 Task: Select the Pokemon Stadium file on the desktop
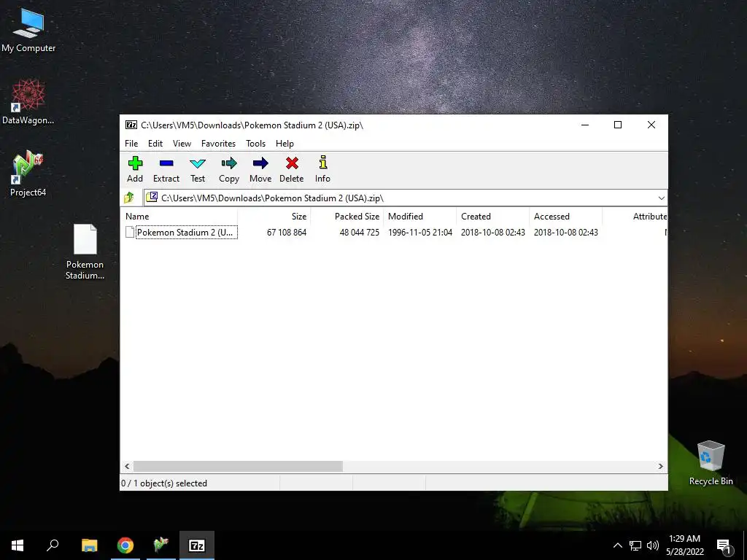click(x=85, y=252)
